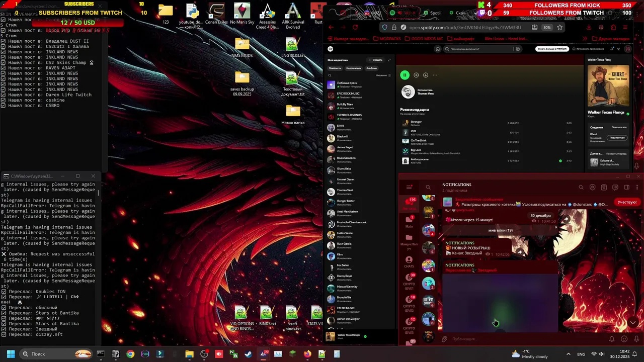644x362 pixels.
Task: Open channel discussion comments icon
Action: click(615, 188)
